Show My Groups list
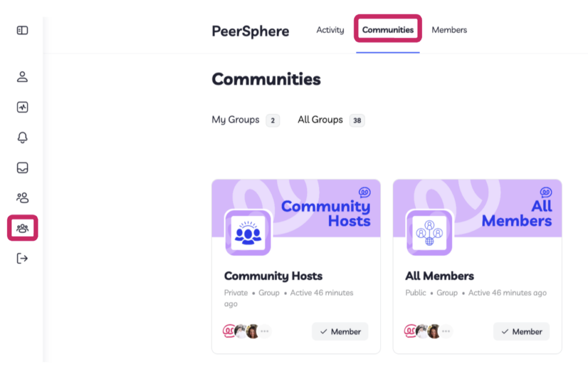 coord(246,120)
